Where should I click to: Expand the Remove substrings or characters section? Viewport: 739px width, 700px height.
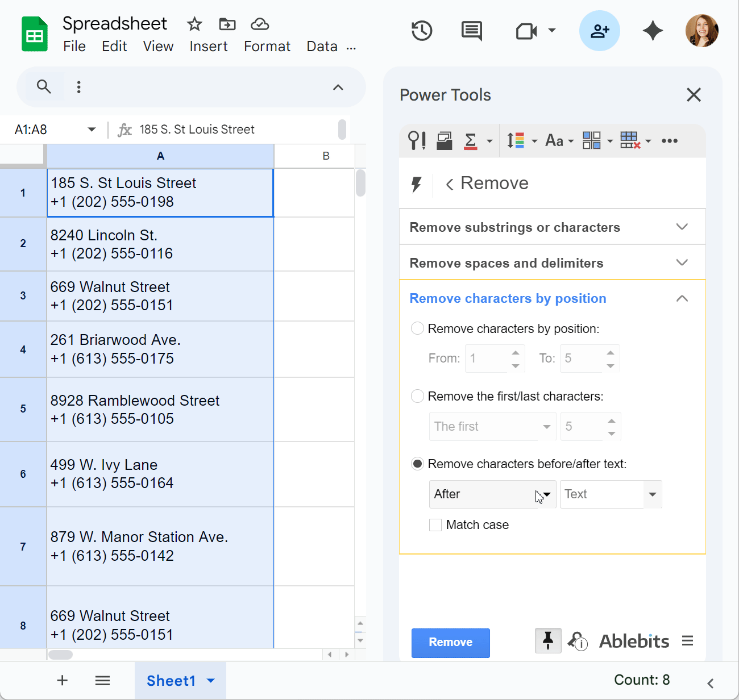click(552, 227)
